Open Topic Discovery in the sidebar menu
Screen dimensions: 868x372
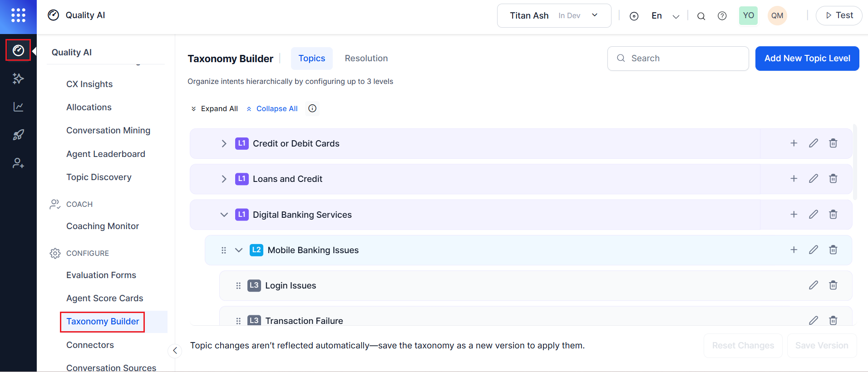tap(99, 177)
